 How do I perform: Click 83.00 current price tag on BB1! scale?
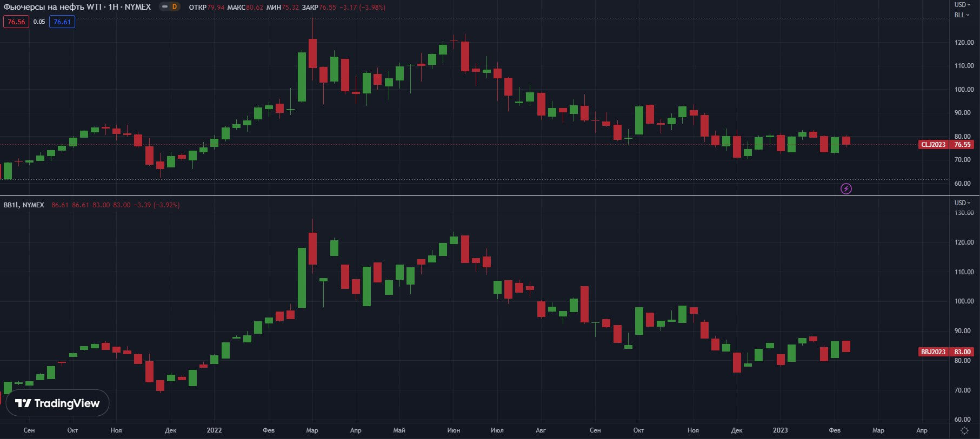click(x=962, y=352)
